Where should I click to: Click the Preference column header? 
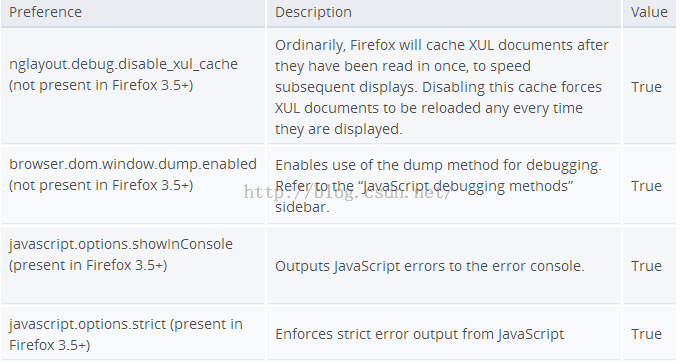(46, 12)
